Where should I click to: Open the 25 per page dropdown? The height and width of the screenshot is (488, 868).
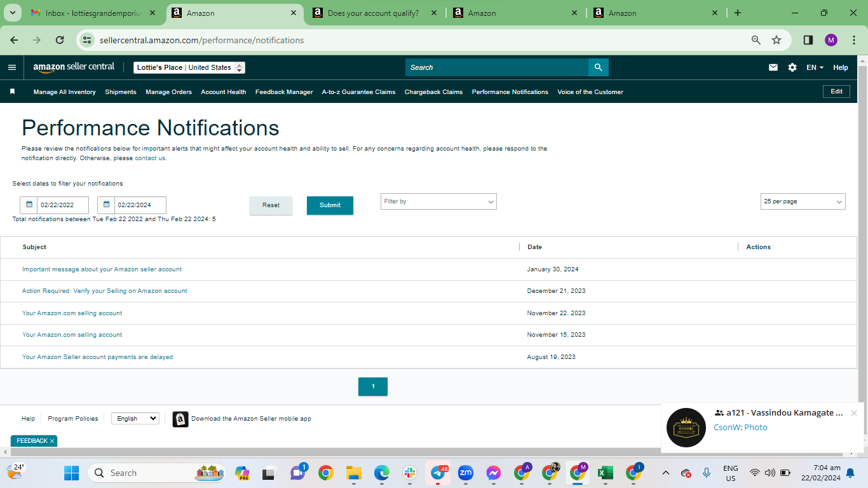pos(803,201)
